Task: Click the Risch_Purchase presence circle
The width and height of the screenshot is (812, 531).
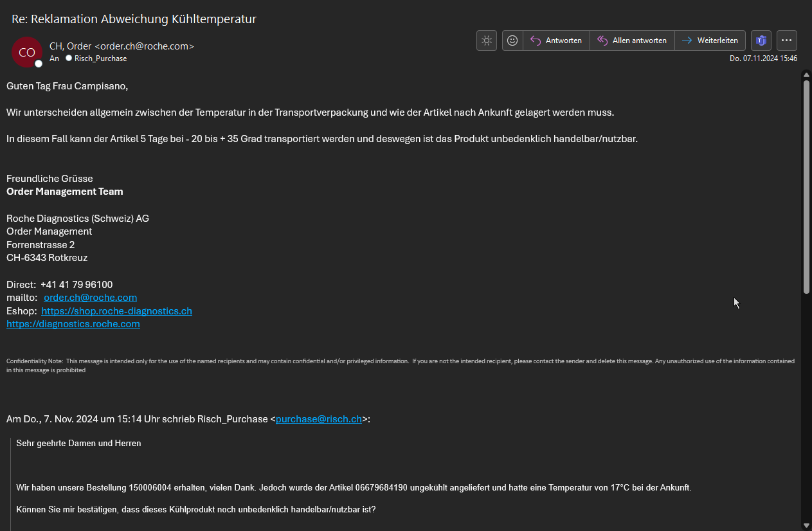Action: (x=69, y=59)
